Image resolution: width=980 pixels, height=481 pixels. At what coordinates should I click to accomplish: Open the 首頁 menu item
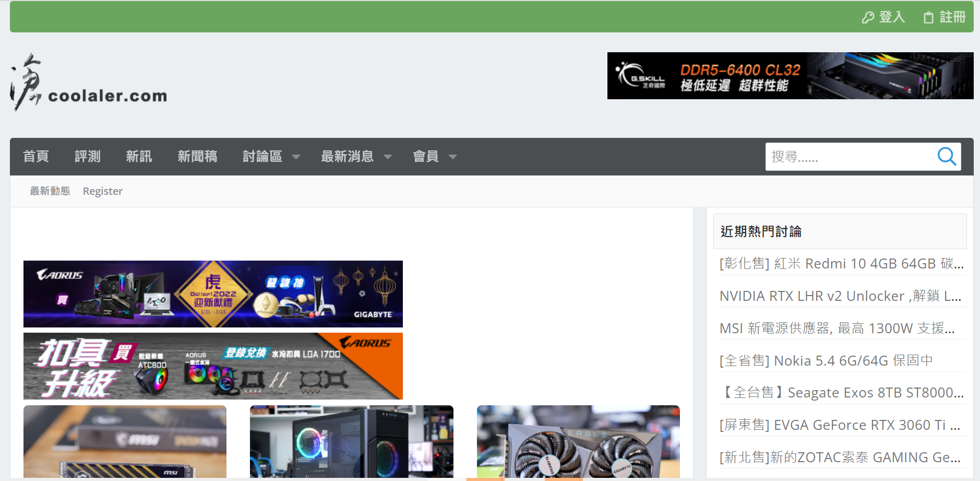(x=36, y=156)
